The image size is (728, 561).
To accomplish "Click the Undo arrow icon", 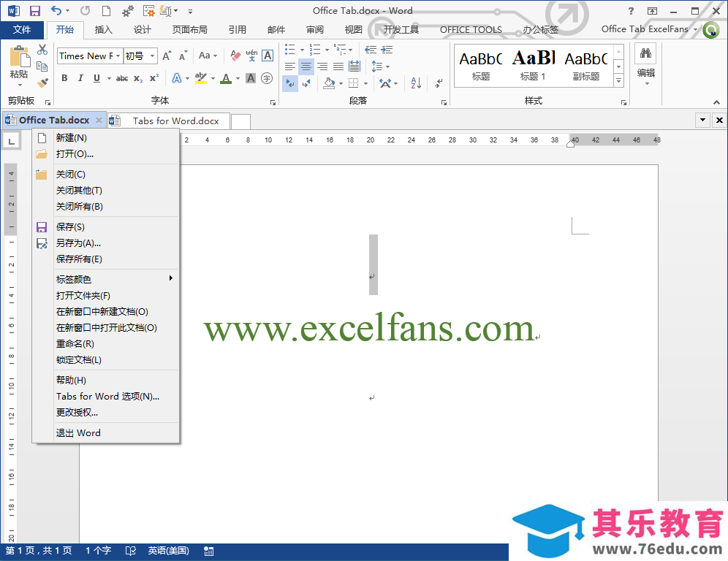I will [x=56, y=11].
